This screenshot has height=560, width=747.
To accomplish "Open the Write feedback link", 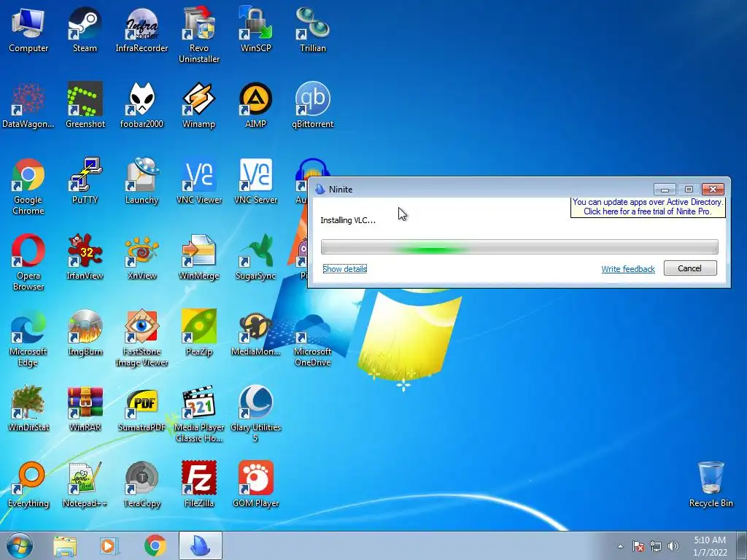I will (x=628, y=269).
